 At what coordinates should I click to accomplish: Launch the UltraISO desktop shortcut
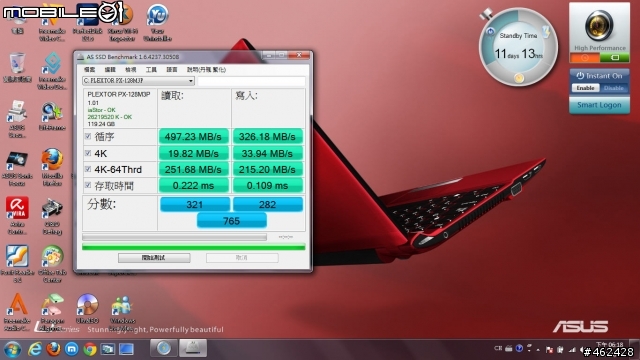pyautogui.click(x=87, y=309)
